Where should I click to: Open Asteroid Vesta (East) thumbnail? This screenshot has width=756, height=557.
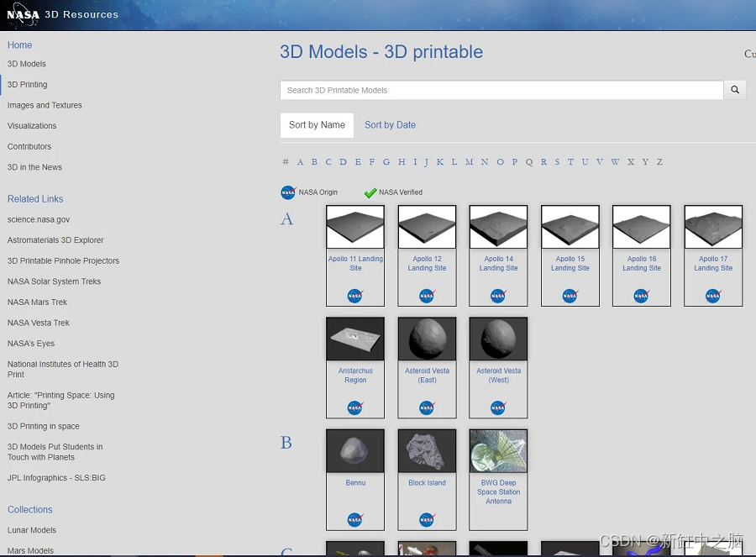[427, 339]
